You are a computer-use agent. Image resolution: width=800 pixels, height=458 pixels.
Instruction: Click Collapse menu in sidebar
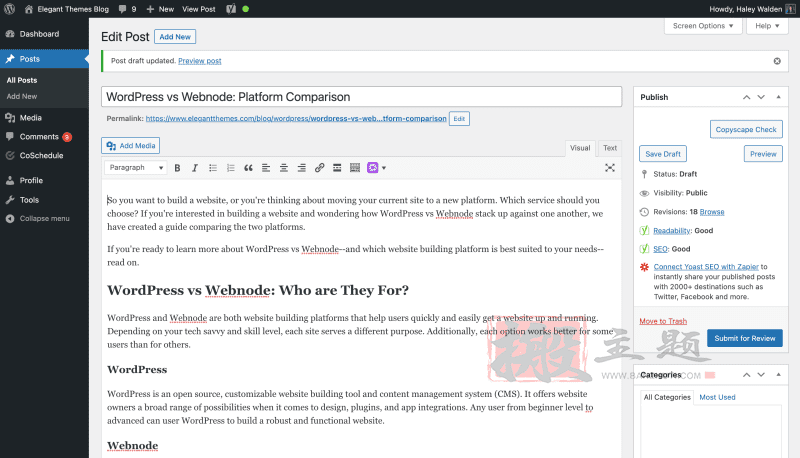click(x=44, y=218)
